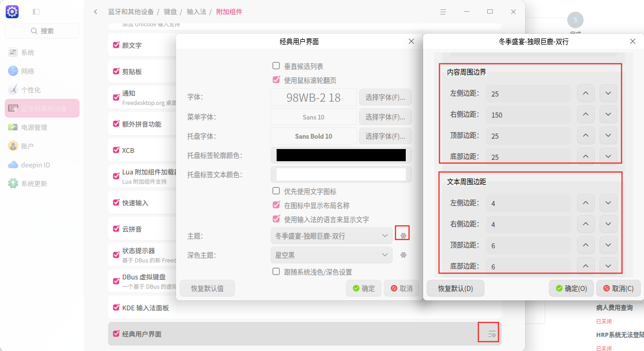This screenshot has height=351, width=644.
Task: Click 恢复默认值 in 经典用户界面 dialog
Action: 207,289
